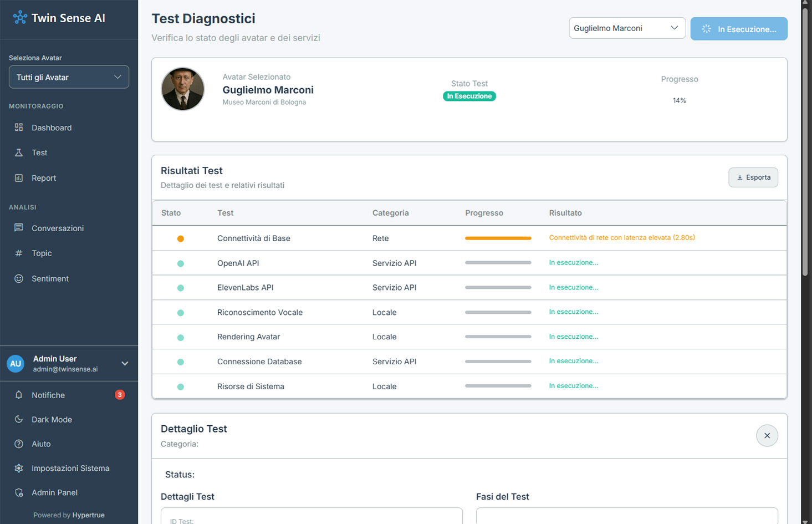Viewport: 812px width, 524px height.
Task: Open the Admin Panel menu item
Action: tap(54, 492)
